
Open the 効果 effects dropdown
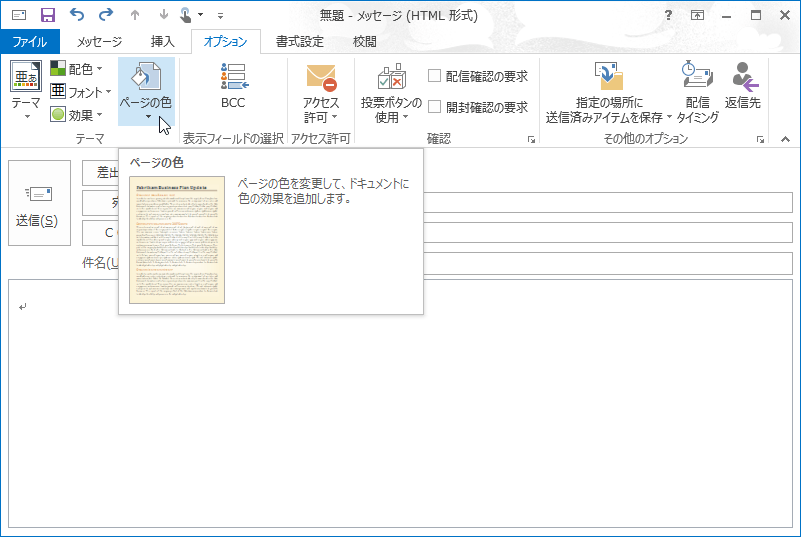click(x=77, y=114)
